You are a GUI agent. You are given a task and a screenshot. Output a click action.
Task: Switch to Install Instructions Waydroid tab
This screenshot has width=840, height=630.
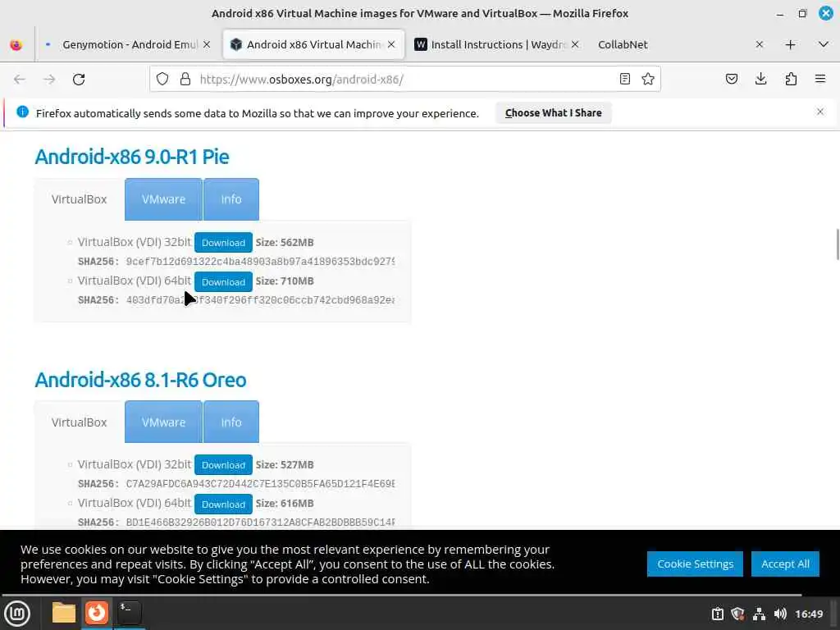[497, 44]
